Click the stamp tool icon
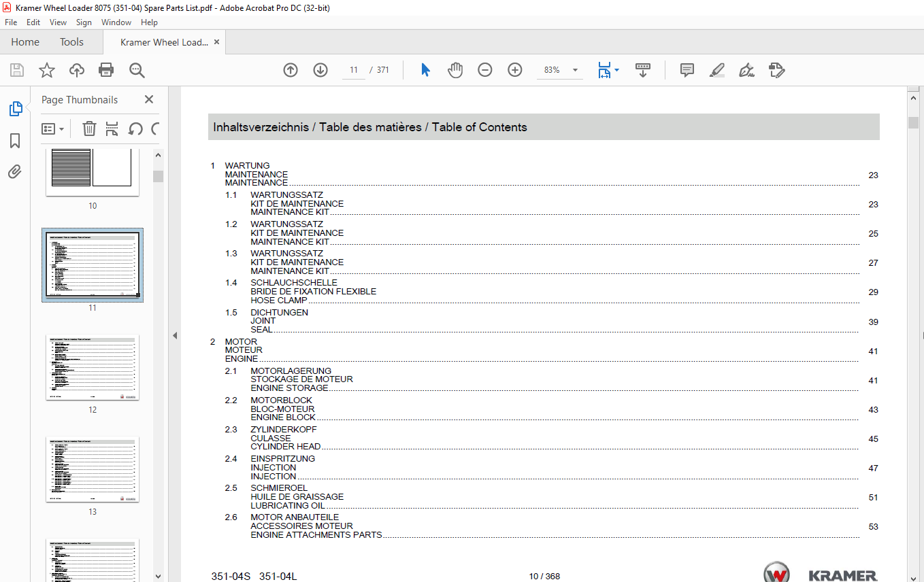 [x=776, y=70]
